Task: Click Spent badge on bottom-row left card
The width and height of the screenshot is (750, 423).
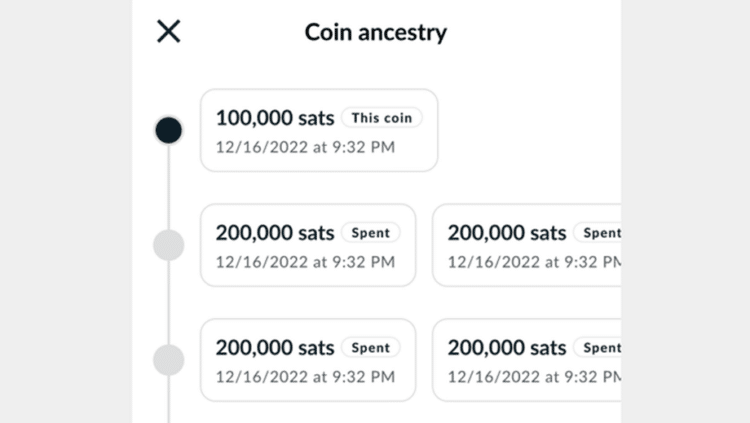Action: pyautogui.click(x=370, y=348)
